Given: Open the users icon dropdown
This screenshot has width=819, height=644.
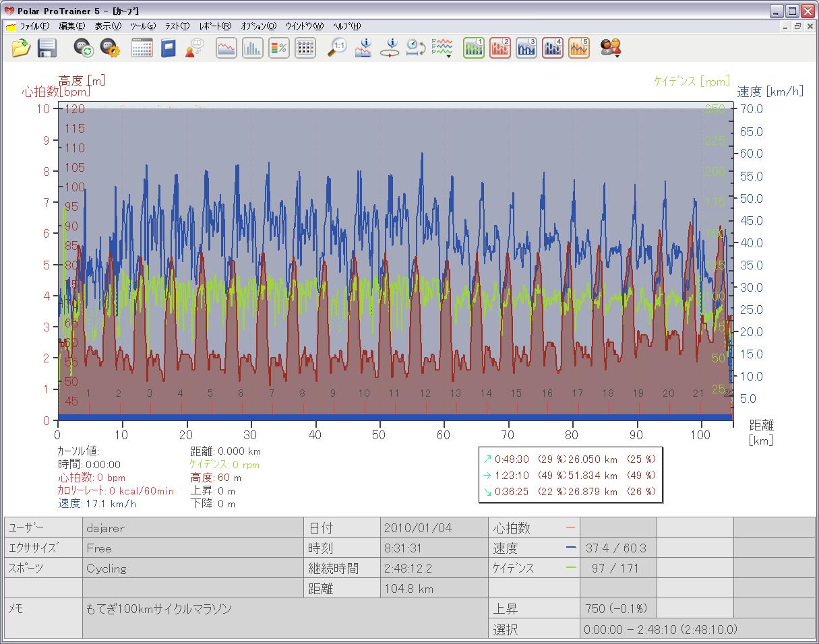Looking at the screenshot, I should click(611, 48).
